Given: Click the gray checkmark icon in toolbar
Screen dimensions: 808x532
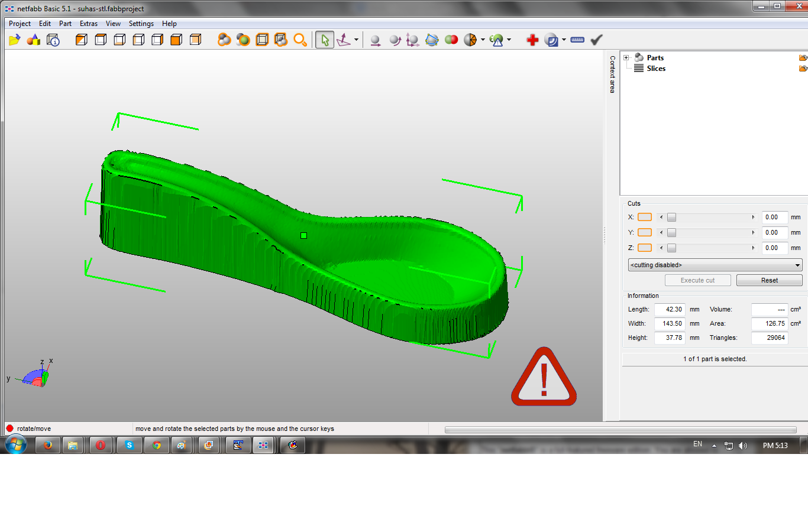Looking at the screenshot, I should pyautogui.click(x=597, y=40).
